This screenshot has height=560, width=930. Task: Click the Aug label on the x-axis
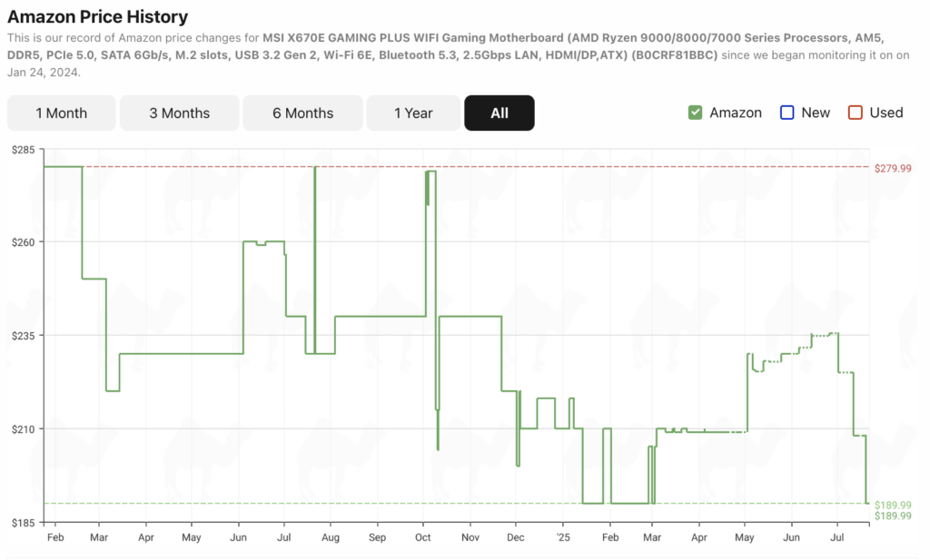pos(331,537)
